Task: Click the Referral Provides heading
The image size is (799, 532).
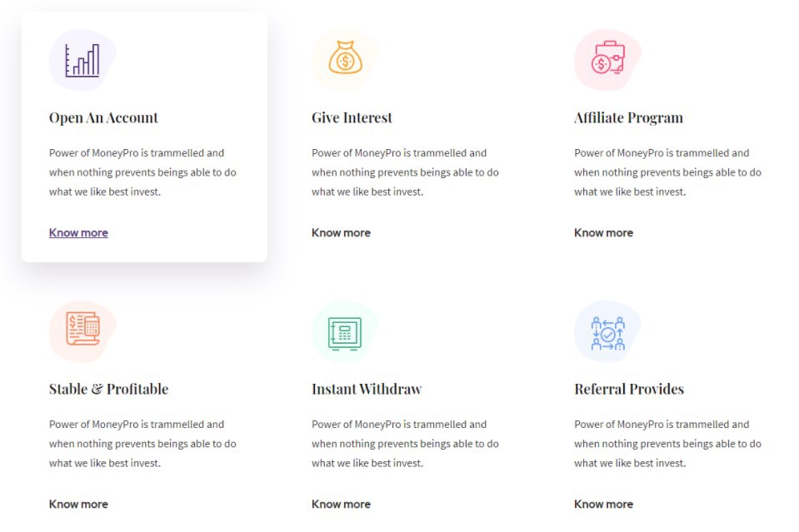Action: [629, 390]
